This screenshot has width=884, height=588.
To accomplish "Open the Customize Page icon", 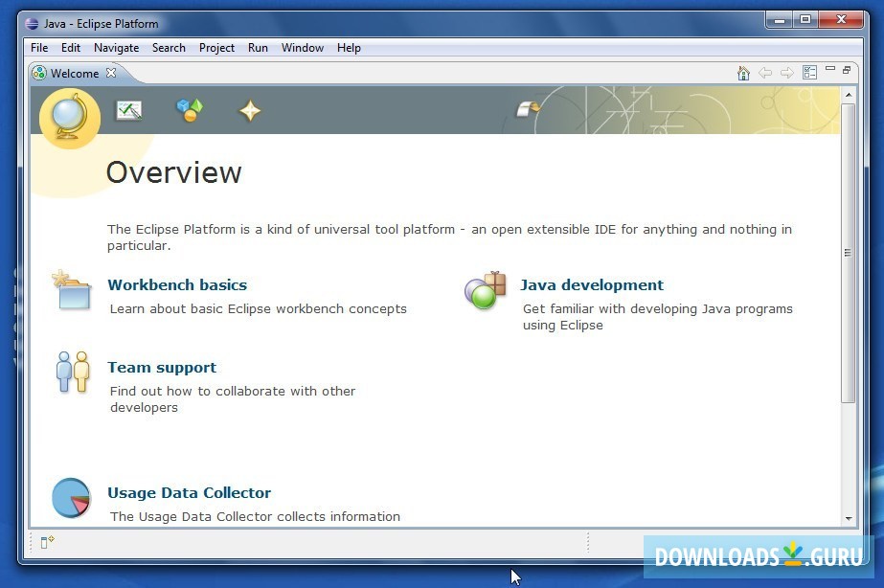I will [809, 72].
